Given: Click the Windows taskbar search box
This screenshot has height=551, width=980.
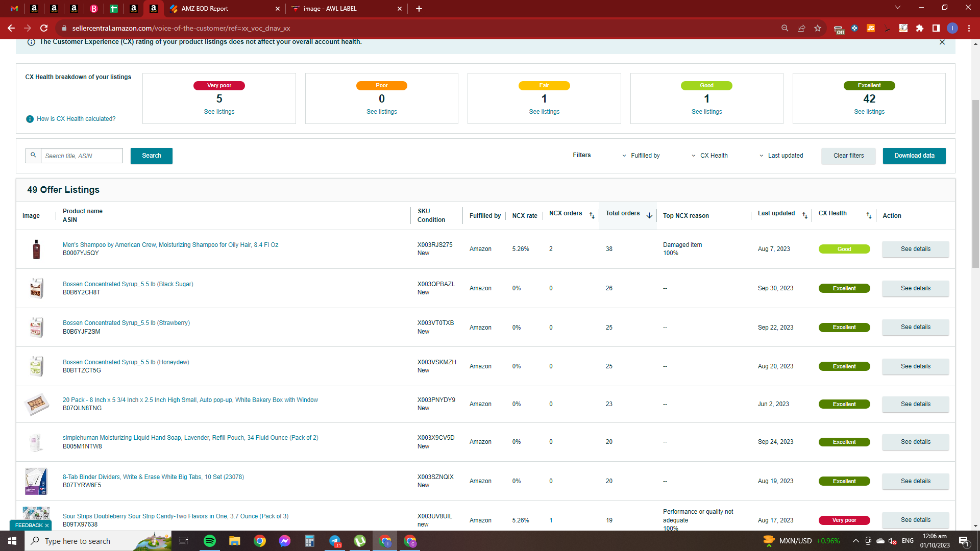Looking at the screenshot, I should tap(98, 541).
